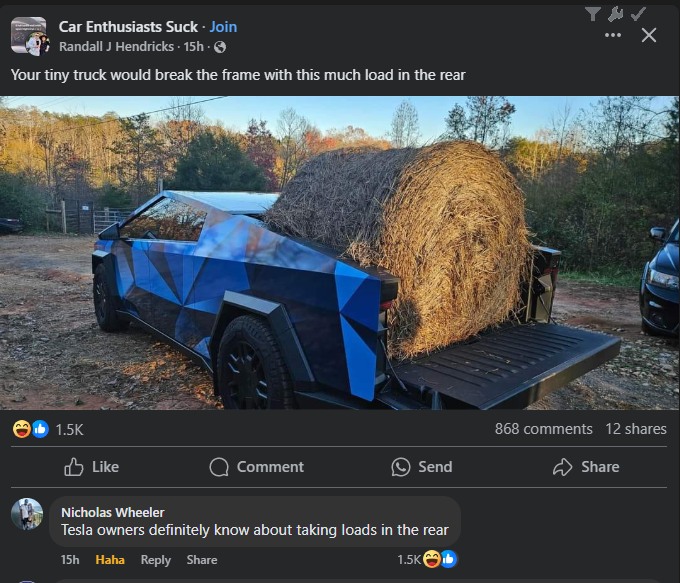
Task: Like the post with thumbs-up button
Action: pyautogui.click(x=92, y=467)
